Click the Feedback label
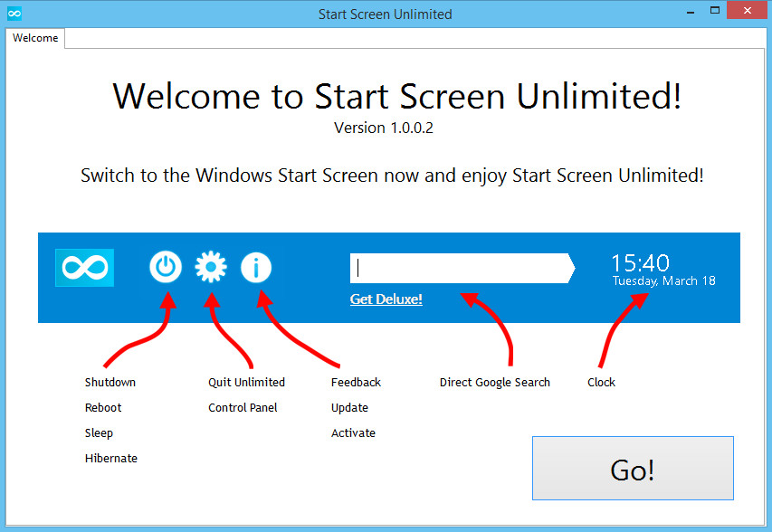This screenshot has width=772, height=532. [x=356, y=383]
